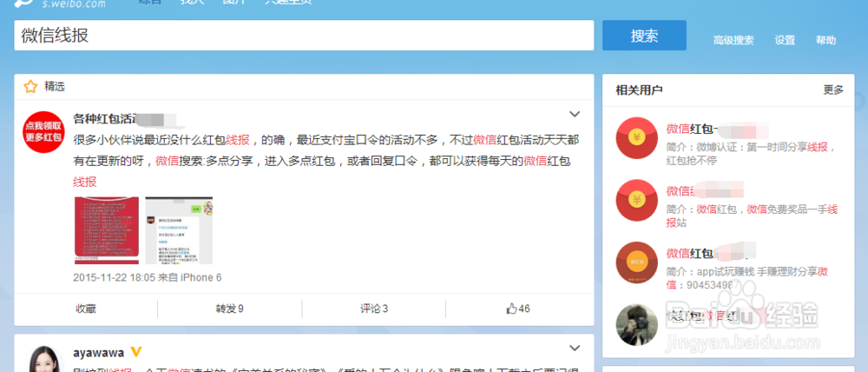This screenshot has width=868, height=372.
Task: Expand the ayawawa post options chevron
Action: [575, 349]
